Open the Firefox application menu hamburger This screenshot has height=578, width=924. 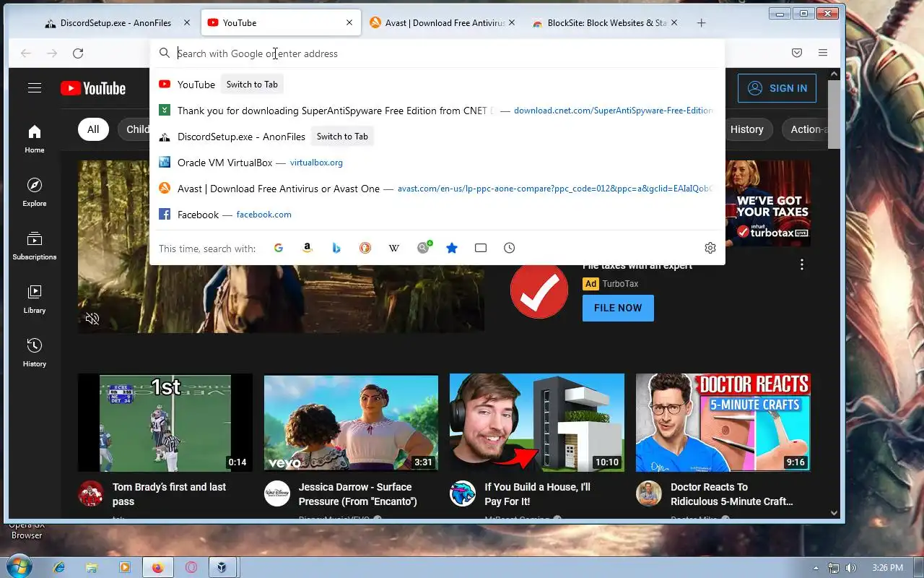[x=823, y=53]
